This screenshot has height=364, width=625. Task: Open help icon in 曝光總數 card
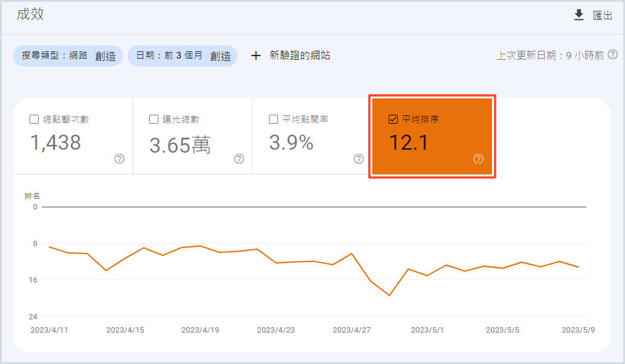[x=239, y=159]
